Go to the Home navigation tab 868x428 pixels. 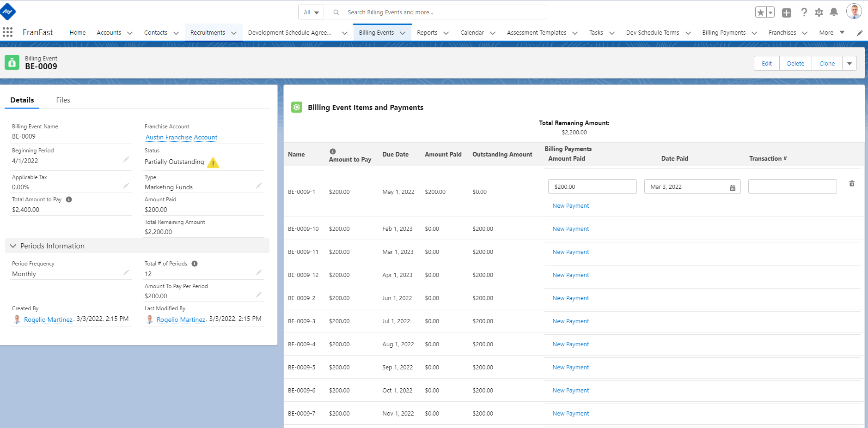[77, 33]
